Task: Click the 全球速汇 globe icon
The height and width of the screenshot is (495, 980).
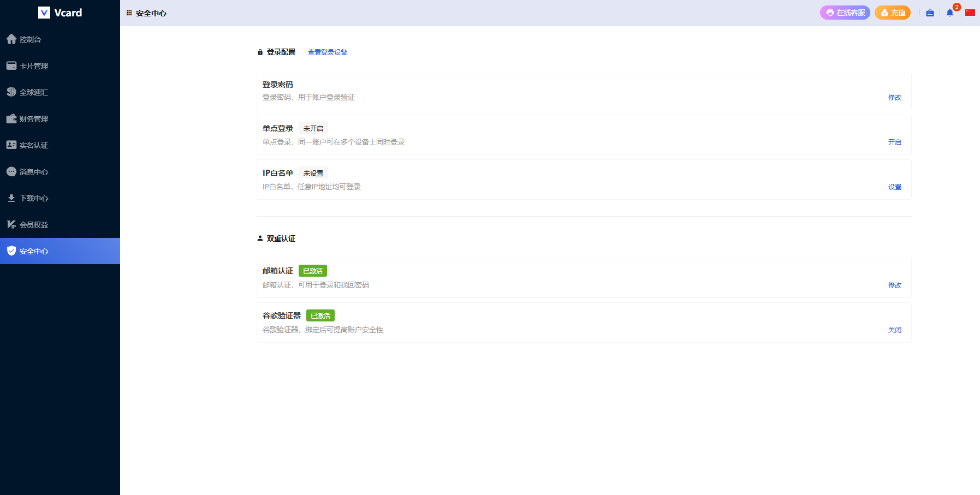Action: coord(11,92)
